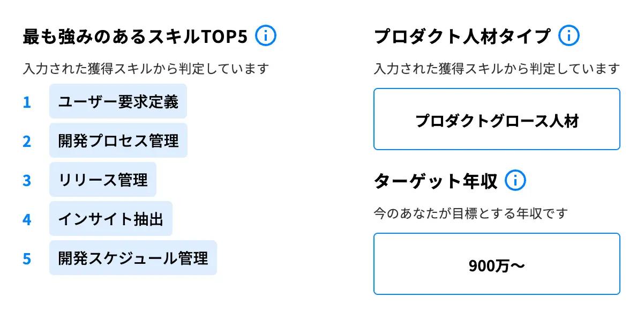Click the 今のあなたが目標とする年収です description
The width and height of the screenshot is (644, 311).
pyautogui.click(x=470, y=213)
